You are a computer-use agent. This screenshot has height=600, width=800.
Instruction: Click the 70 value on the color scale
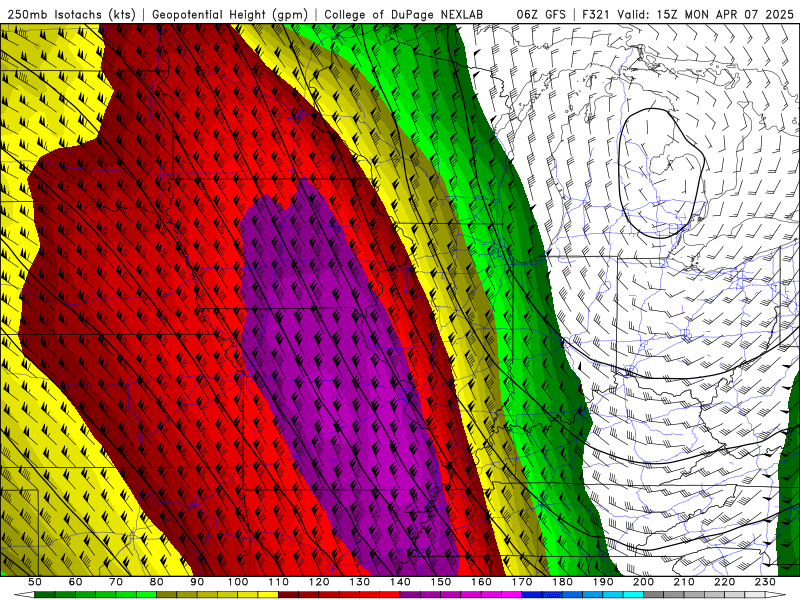[116, 582]
